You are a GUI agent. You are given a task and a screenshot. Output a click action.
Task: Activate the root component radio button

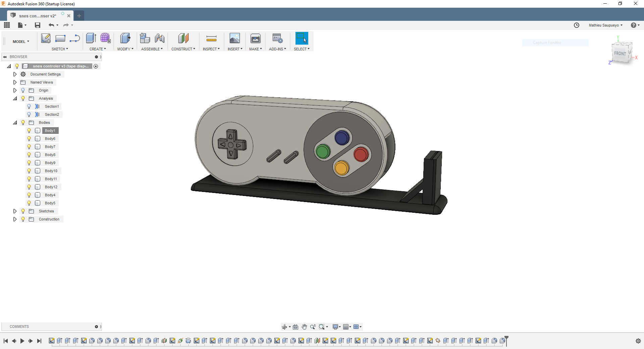96,66
